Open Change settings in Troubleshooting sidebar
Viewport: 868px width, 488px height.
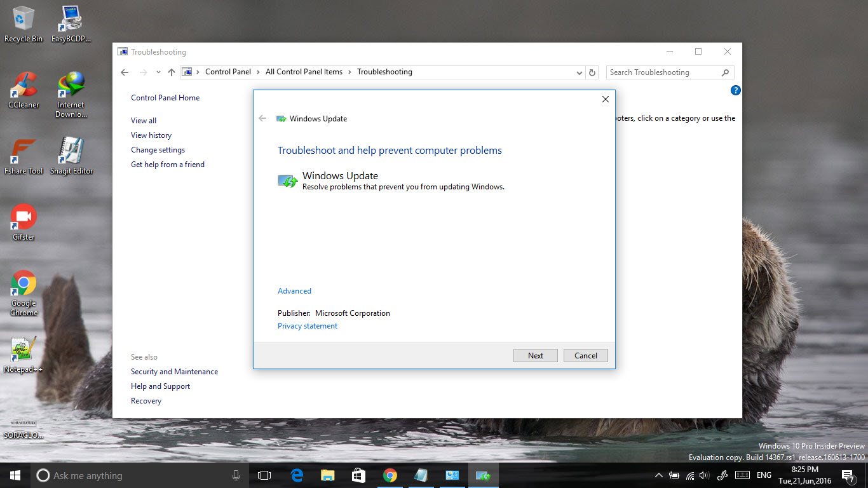(x=158, y=150)
